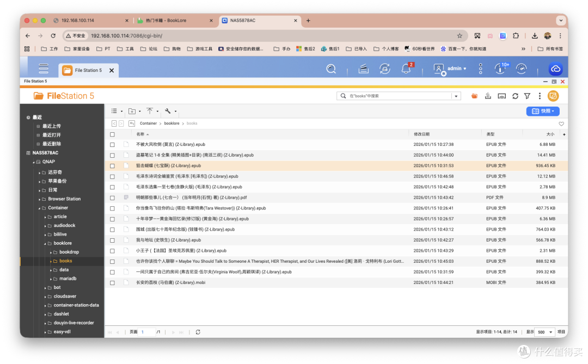Check the box for 明朝那些事儿 pdf
This screenshot has height=364, width=588.
click(x=113, y=198)
